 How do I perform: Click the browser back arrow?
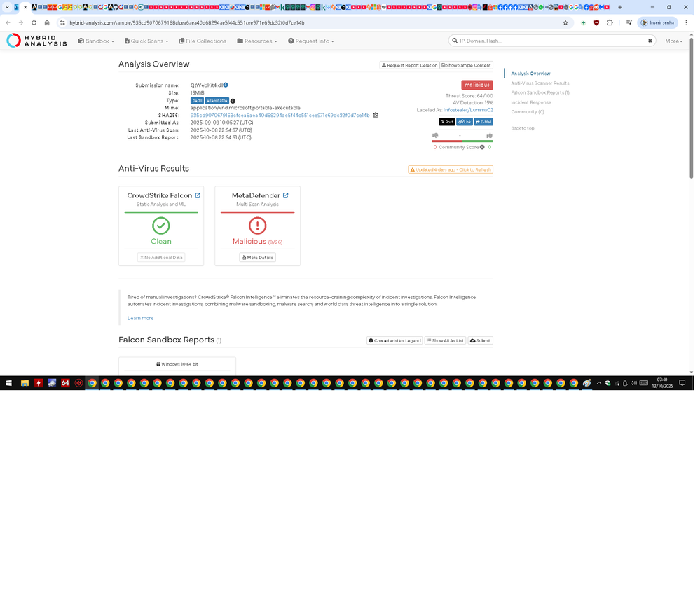point(8,23)
